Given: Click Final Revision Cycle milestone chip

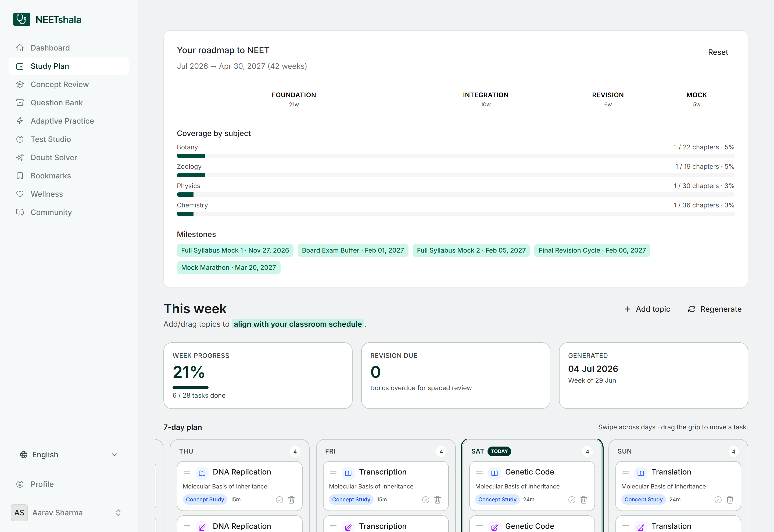Looking at the screenshot, I should (x=592, y=250).
